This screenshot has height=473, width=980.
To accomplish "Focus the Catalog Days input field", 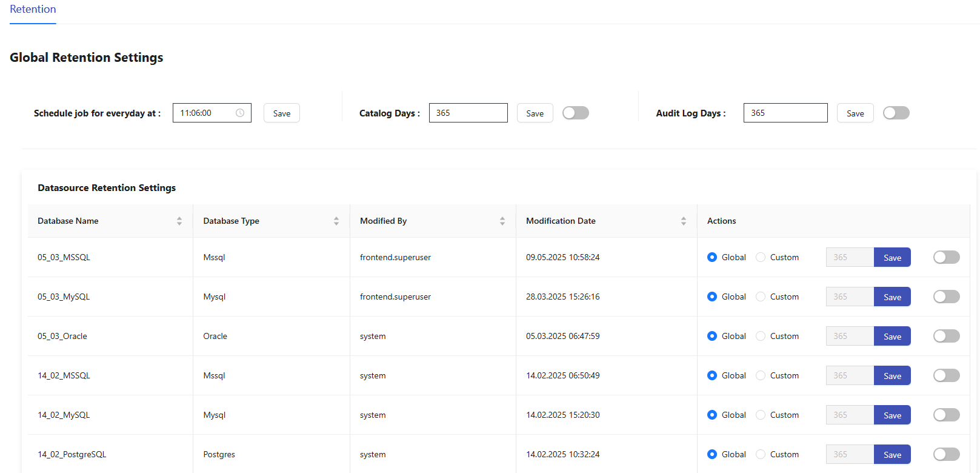I will coord(468,113).
